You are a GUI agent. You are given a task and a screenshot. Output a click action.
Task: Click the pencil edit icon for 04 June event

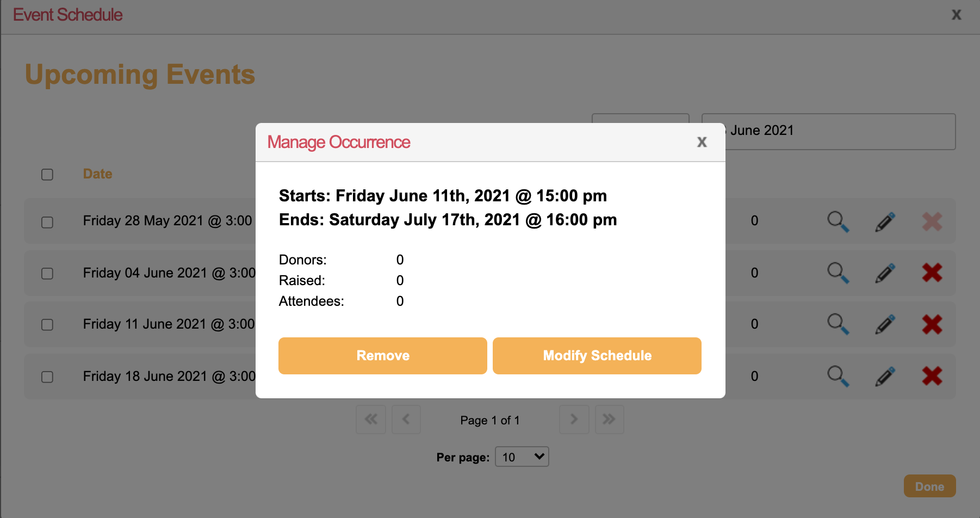click(885, 273)
